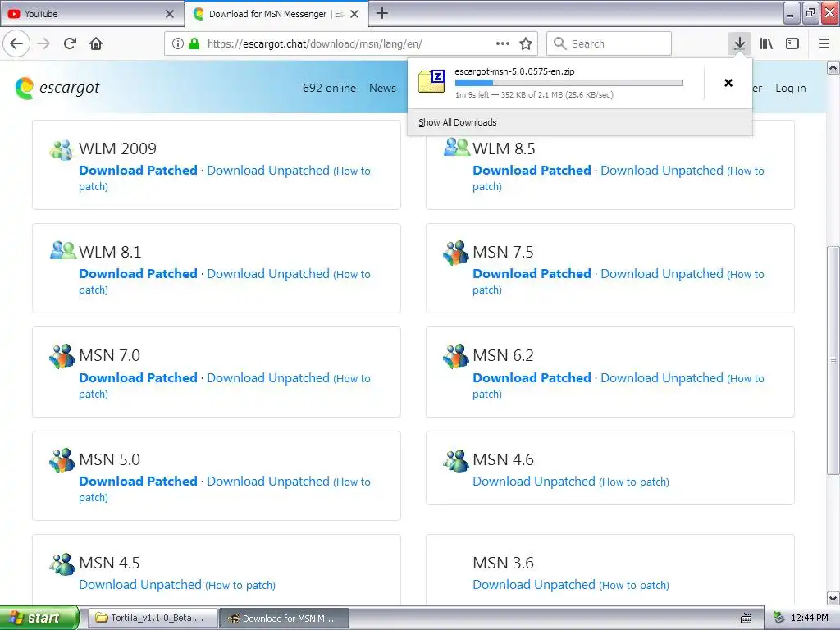
Task: Download Unpatched MSN 7.5
Action: (662, 274)
